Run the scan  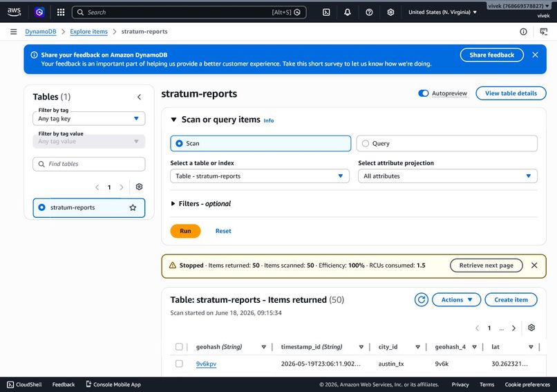tap(185, 231)
